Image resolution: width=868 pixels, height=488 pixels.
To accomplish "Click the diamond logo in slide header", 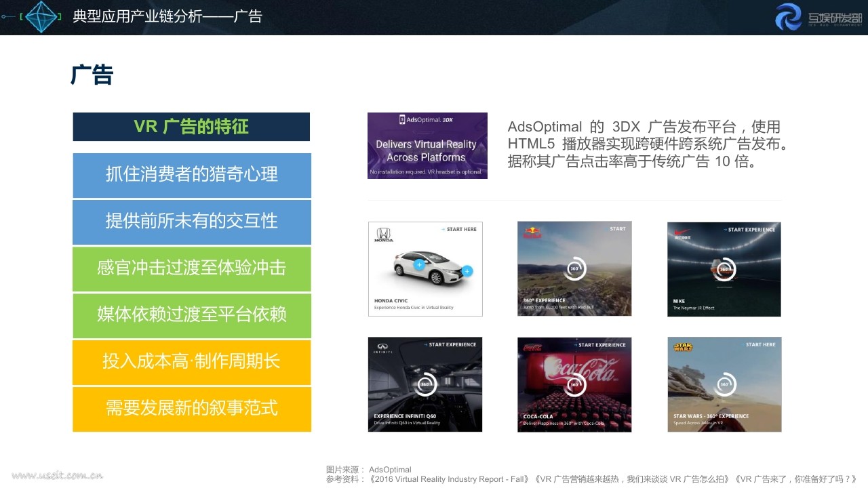I will coord(41,17).
